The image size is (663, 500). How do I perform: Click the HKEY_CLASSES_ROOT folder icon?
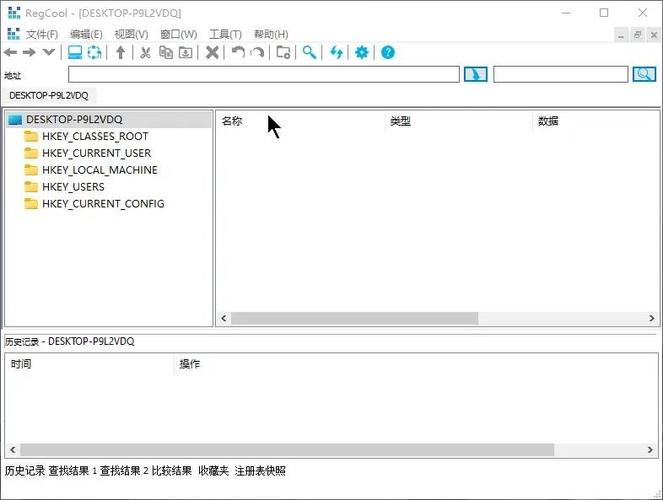[x=31, y=136]
